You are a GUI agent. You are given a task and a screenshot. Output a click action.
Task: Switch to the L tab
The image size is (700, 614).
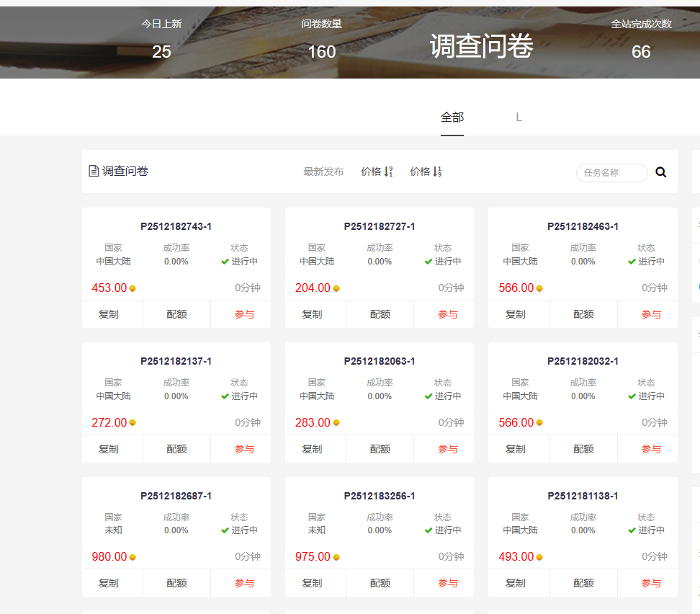[519, 117]
